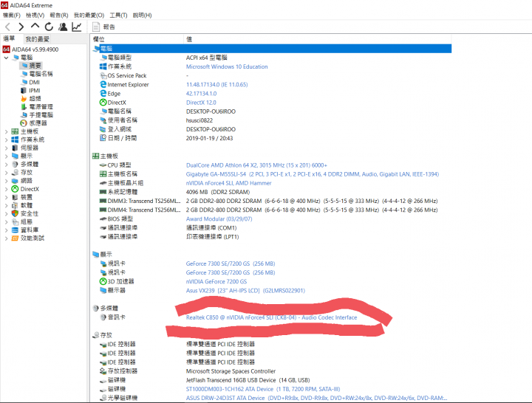
Task: Open the DirectX 12.0 link
Action: (x=201, y=103)
